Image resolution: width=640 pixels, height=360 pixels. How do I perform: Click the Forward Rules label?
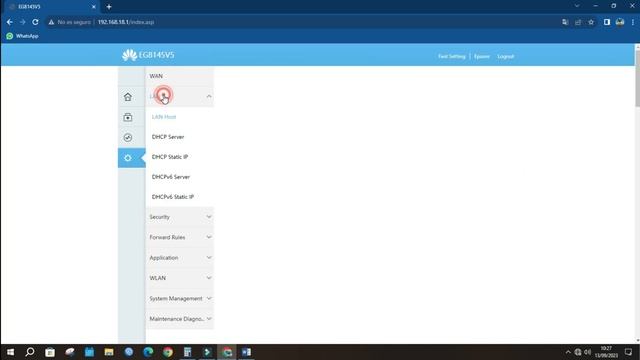coord(167,237)
